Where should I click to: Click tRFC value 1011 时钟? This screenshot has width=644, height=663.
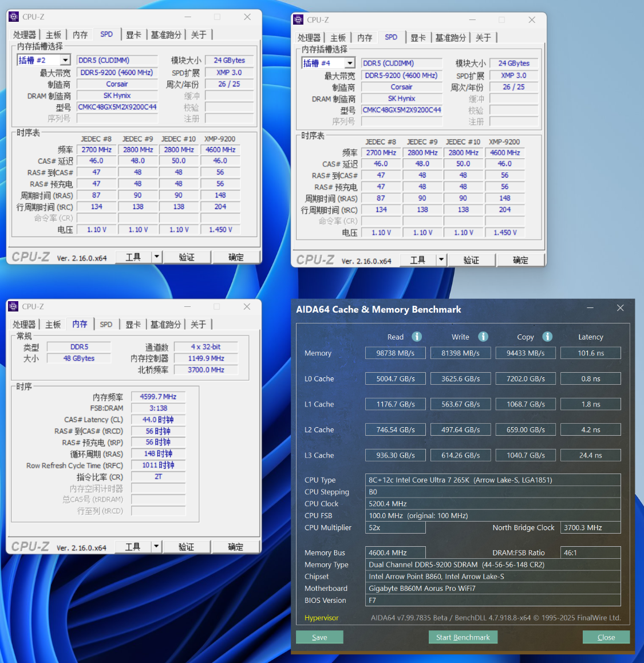coord(158,465)
